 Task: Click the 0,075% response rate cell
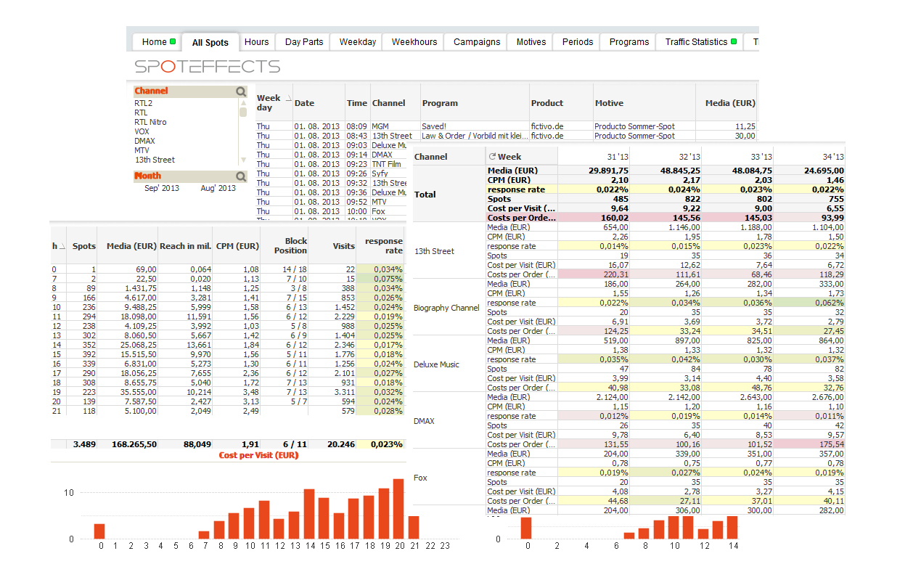(x=381, y=279)
